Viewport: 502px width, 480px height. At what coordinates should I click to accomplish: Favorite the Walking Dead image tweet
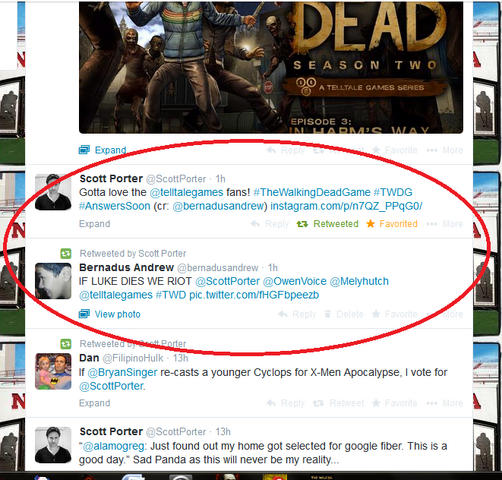[x=395, y=150]
